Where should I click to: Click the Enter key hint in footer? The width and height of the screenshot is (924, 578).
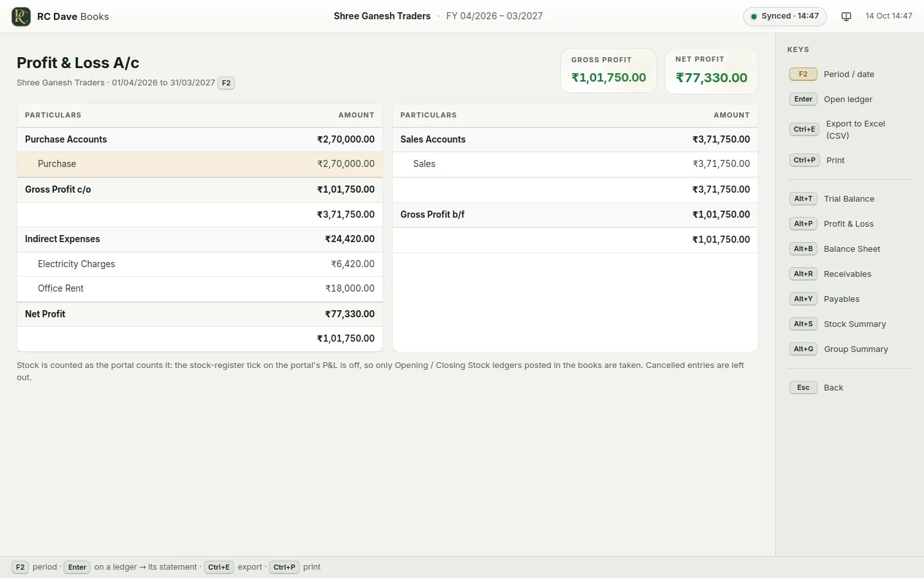pyautogui.click(x=77, y=568)
